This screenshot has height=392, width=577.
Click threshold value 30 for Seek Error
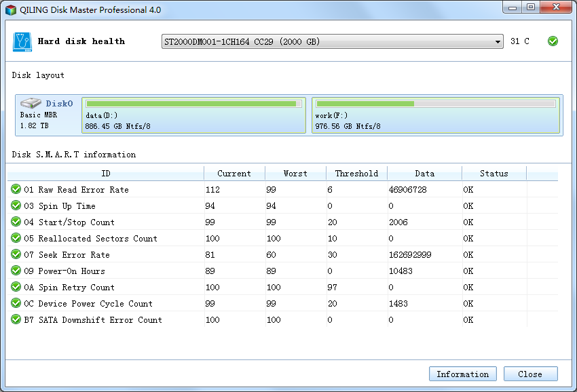pyautogui.click(x=333, y=255)
